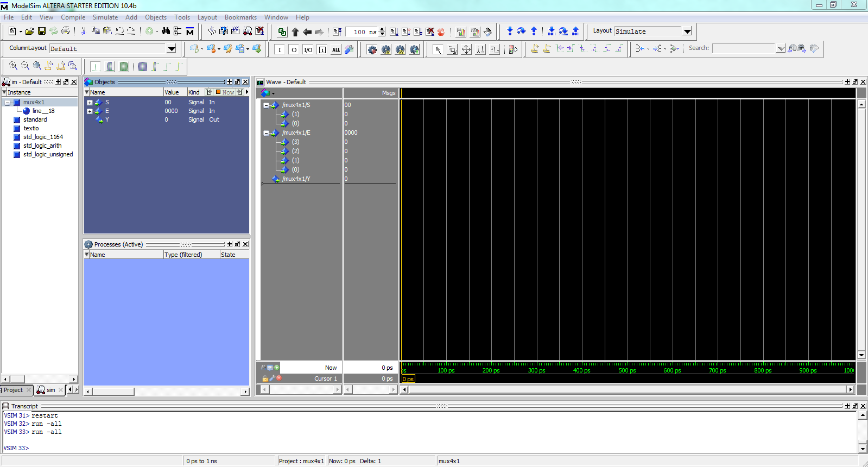
Task: Click the Break hand icon
Action: [487, 32]
